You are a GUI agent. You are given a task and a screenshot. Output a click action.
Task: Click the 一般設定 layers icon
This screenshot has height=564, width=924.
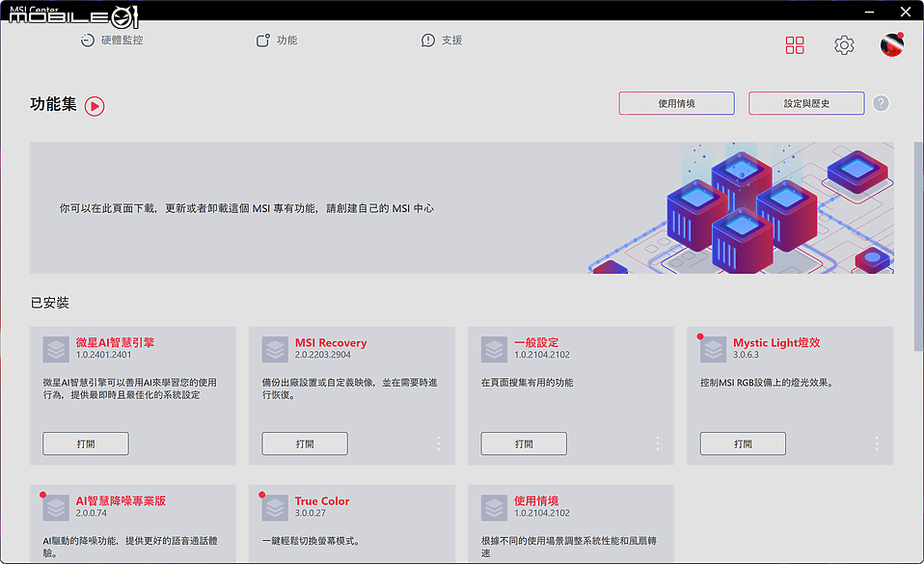[495, 349]
